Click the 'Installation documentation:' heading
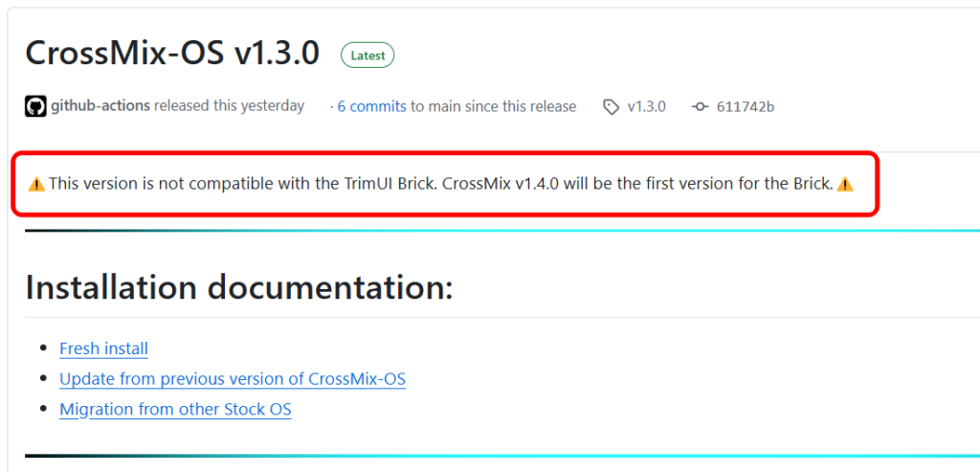The height and width of the screenshot is (472, 980). [x=238, y=287]
